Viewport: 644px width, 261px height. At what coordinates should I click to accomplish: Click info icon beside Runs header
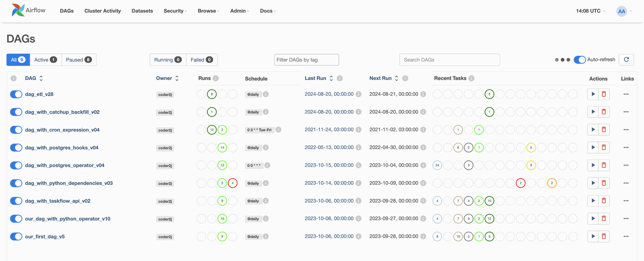[216, 78]
